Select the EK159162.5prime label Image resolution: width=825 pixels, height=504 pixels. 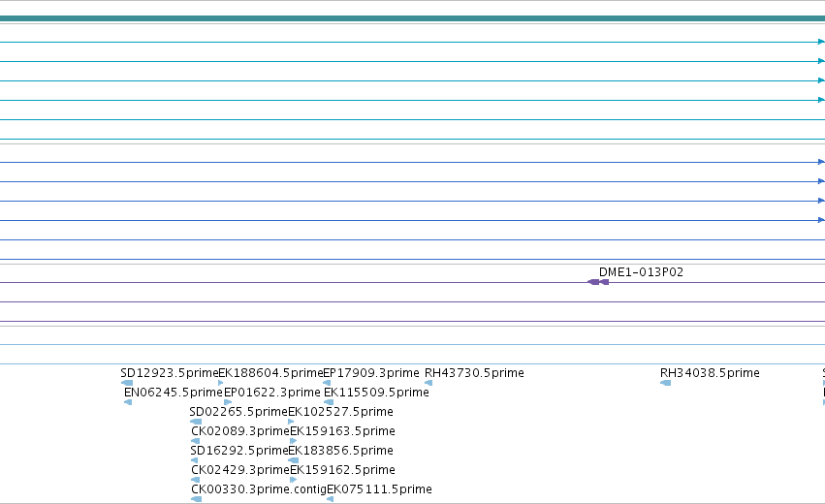342,470
